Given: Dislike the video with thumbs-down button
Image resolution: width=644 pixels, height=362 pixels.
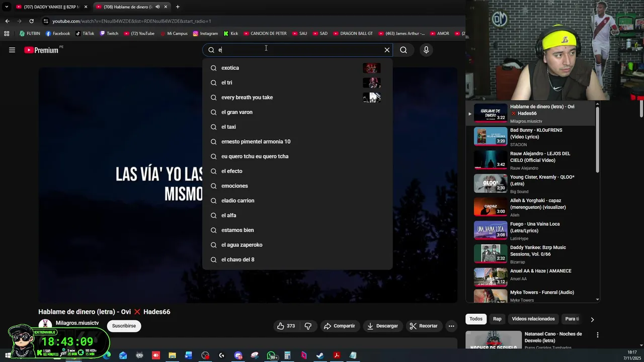Looking at the screenshot, I should click(308, 326).
